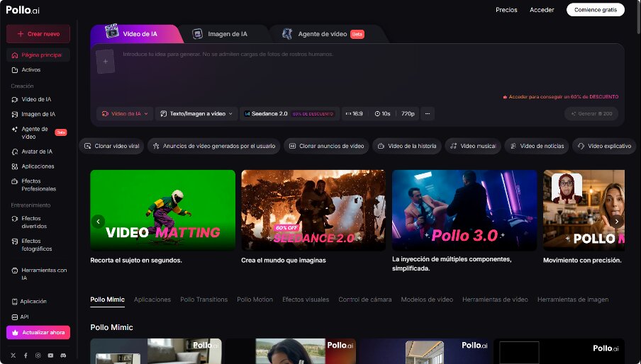The height and width of the screenshot is (364, 641).
Task: Select the 720p resolution option
Action: [408, 113]
